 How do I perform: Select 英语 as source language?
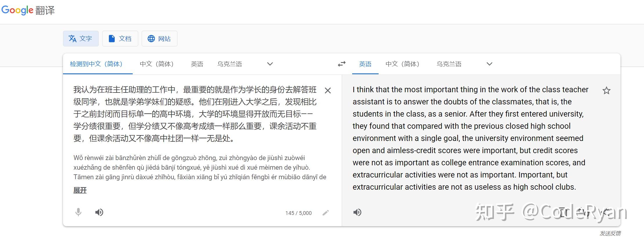[x=197, y=64]
